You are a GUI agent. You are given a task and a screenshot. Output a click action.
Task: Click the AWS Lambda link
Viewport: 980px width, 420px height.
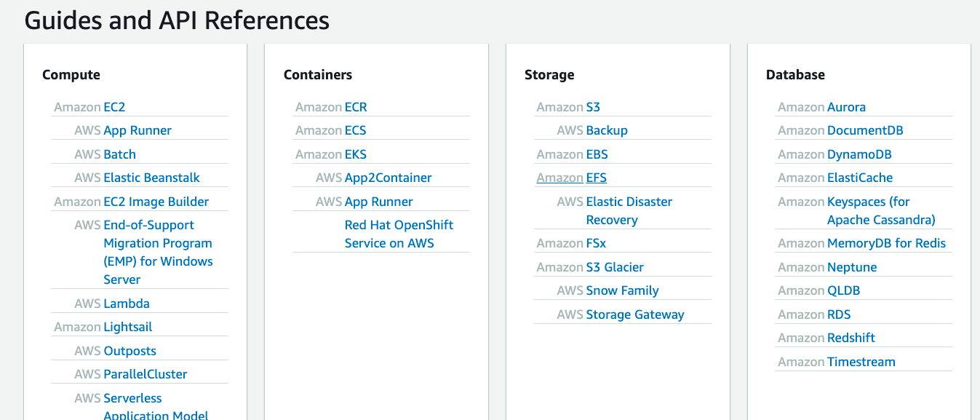pos(126,304)
